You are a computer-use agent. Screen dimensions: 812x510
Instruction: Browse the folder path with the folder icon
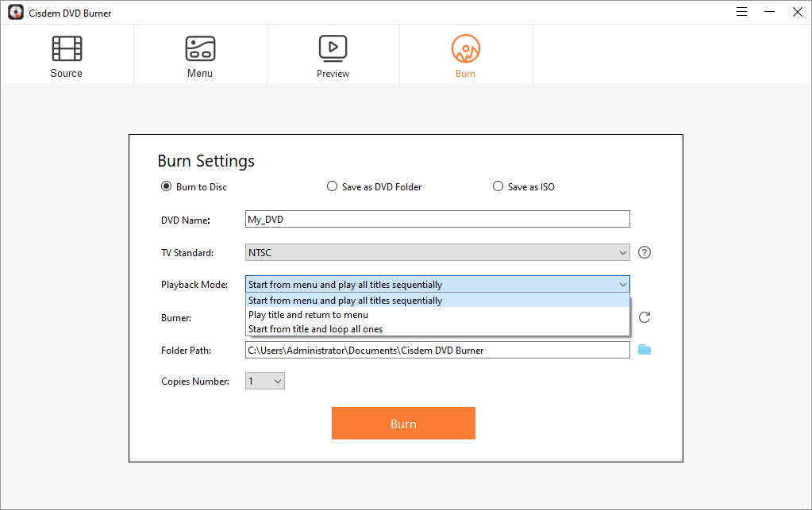click(x=645, y=350)
